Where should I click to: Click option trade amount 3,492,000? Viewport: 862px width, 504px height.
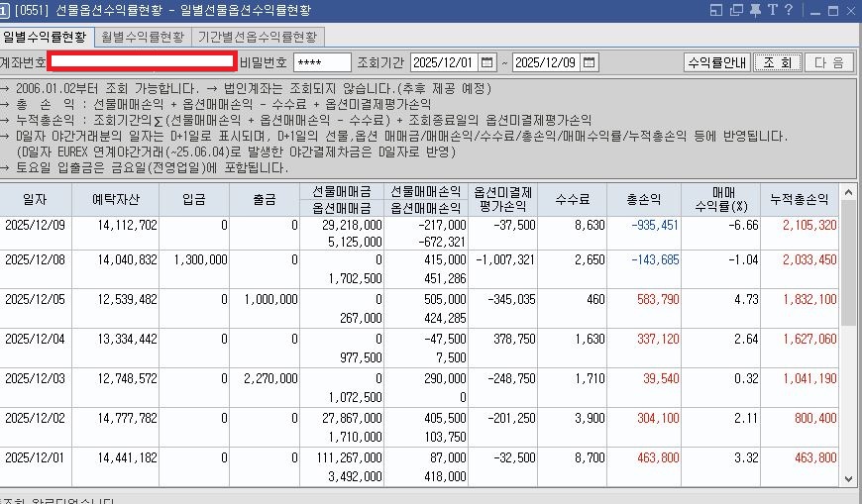pos(355,476)
